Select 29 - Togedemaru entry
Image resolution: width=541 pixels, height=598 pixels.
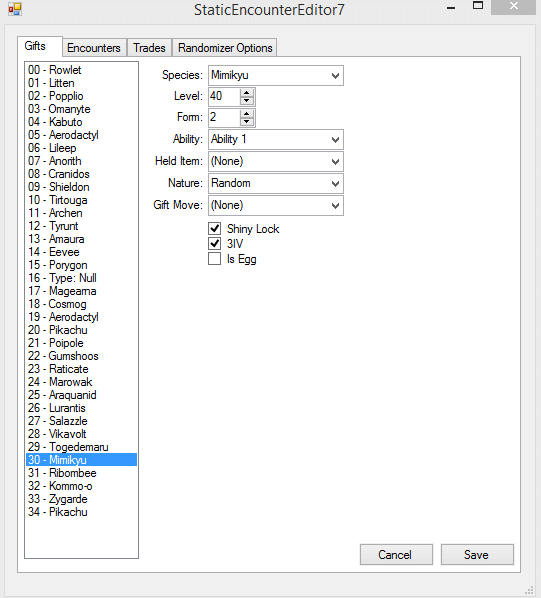(81, 447)
